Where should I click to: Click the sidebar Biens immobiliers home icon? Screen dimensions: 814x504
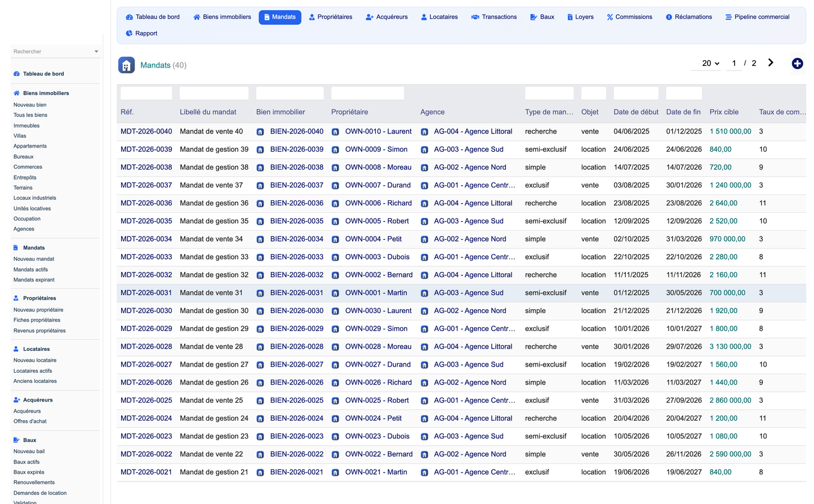pyautogui.click(x=16, y=93)
